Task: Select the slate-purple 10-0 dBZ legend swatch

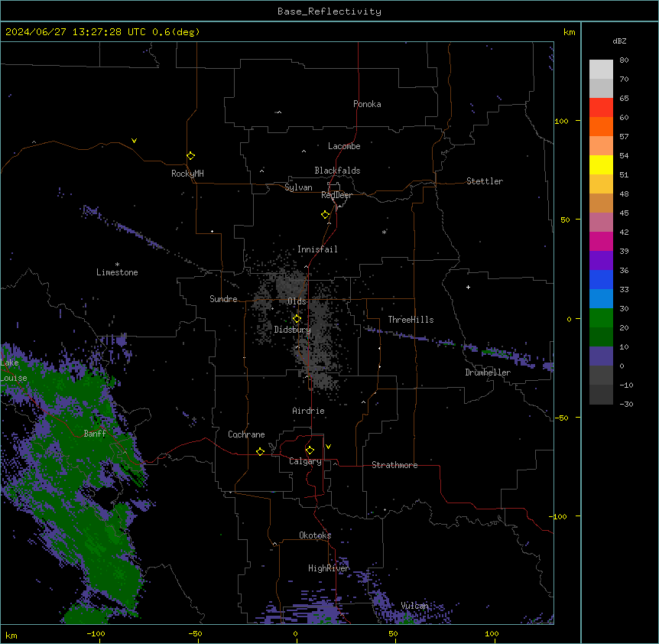Action: 601,356
